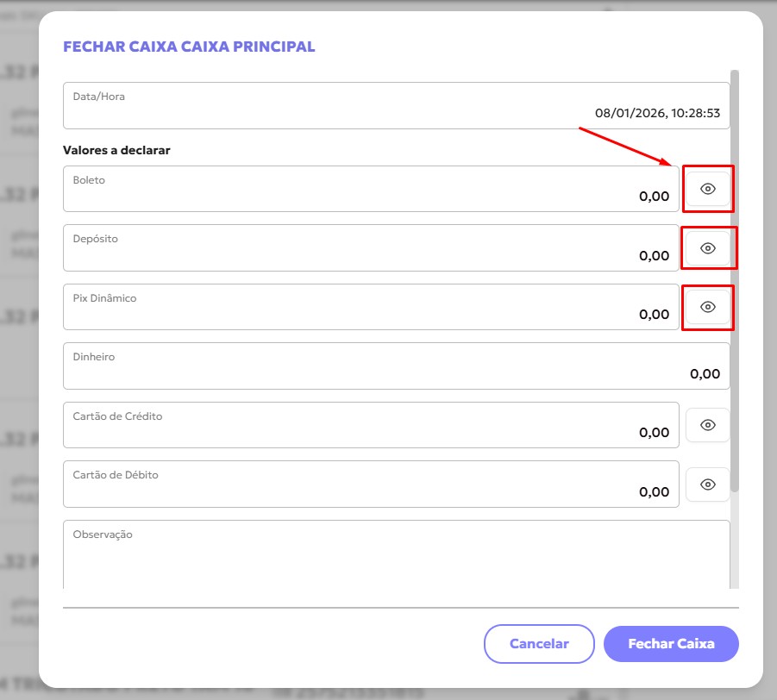Click into the Dinheiro value field
This screenshot has width=777, height=700.
pos(396,366)
